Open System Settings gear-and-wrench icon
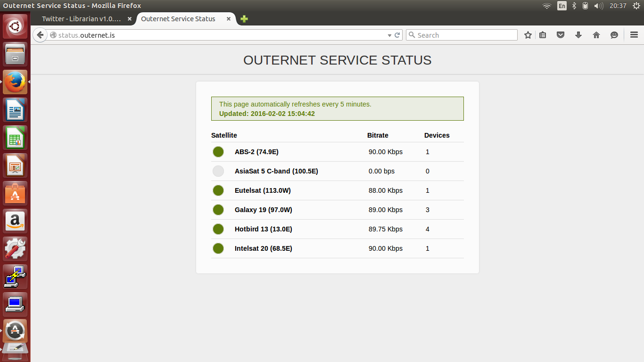This screenshot has width=644, height=362. tap(15, 249)
